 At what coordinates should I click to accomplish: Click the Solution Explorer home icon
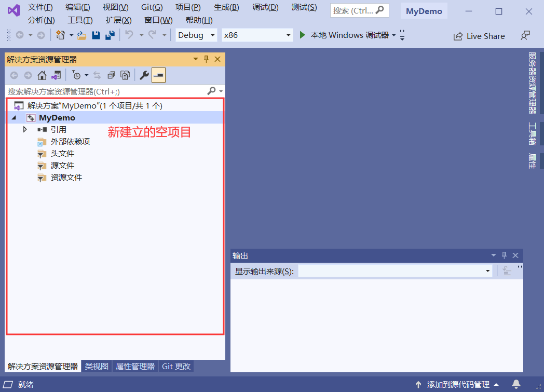pos(42,75)
